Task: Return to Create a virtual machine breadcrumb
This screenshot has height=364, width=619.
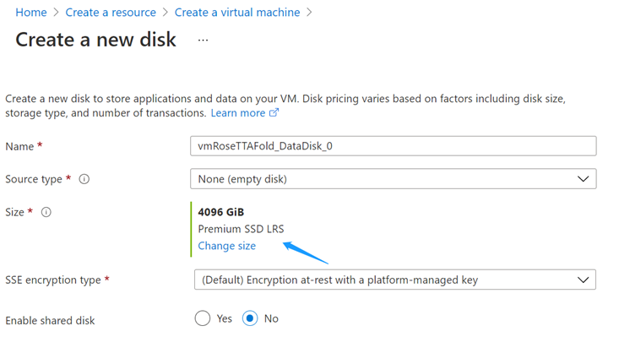Action: [x=237, y=13]
